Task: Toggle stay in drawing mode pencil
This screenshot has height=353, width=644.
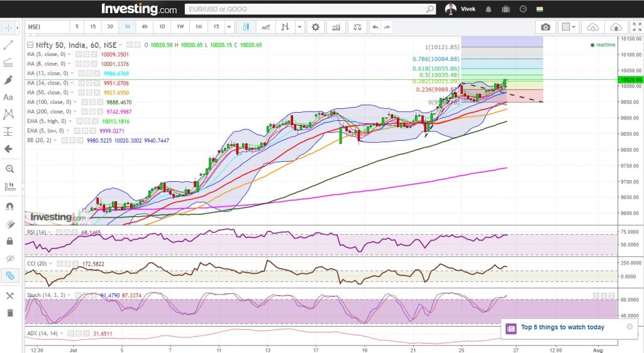Action: [9, 224]
